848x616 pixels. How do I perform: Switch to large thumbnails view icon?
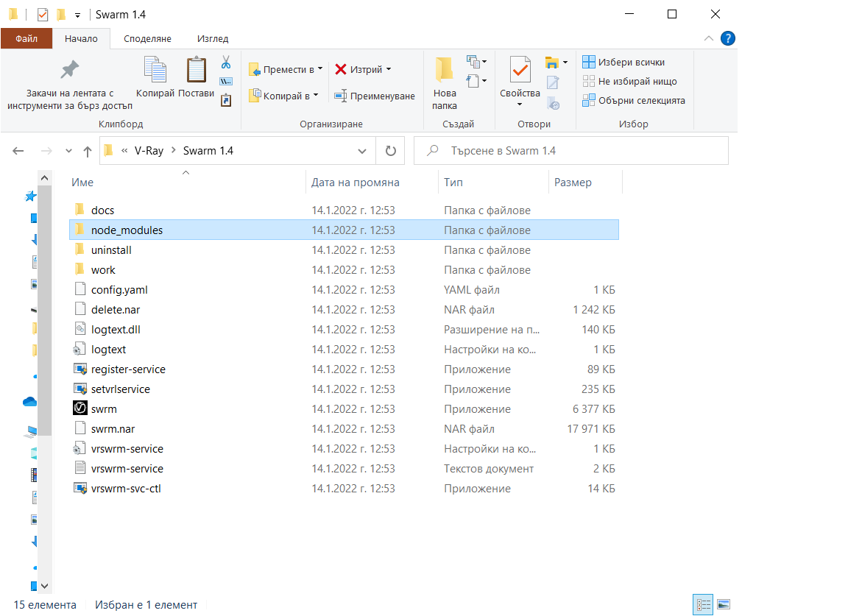pyautogui.click(x=724, y=604)
